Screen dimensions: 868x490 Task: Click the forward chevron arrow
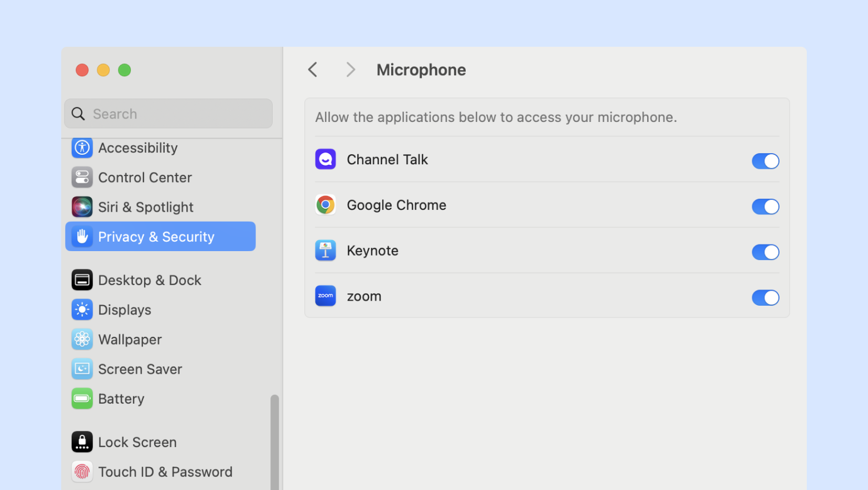point(350,70)
